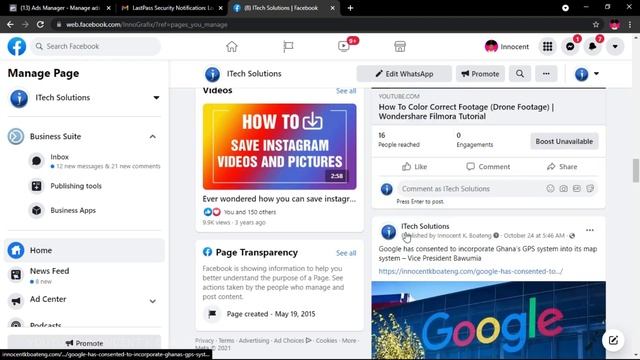Add a sticker to comment
This screenshot has height=360, width=640.
590,189
